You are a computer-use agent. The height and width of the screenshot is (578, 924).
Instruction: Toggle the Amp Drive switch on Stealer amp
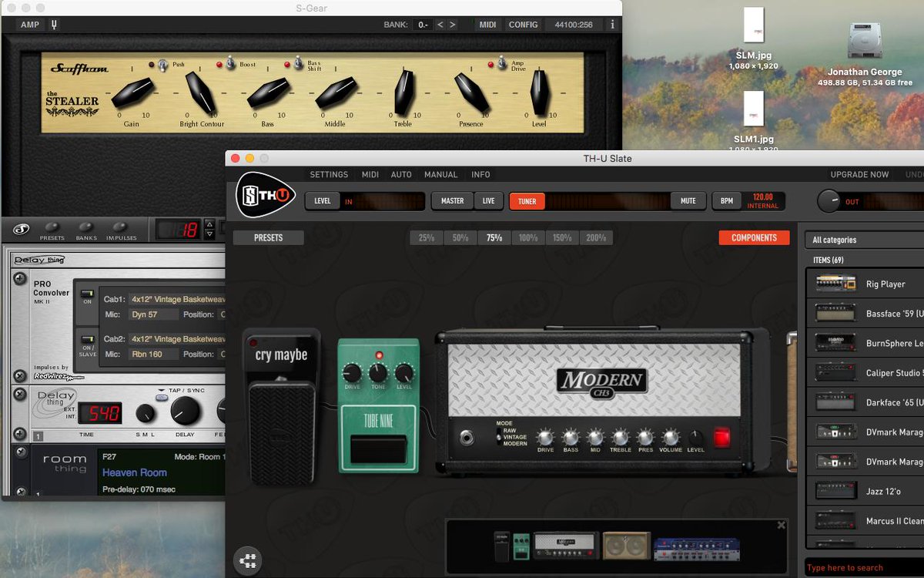501,63
